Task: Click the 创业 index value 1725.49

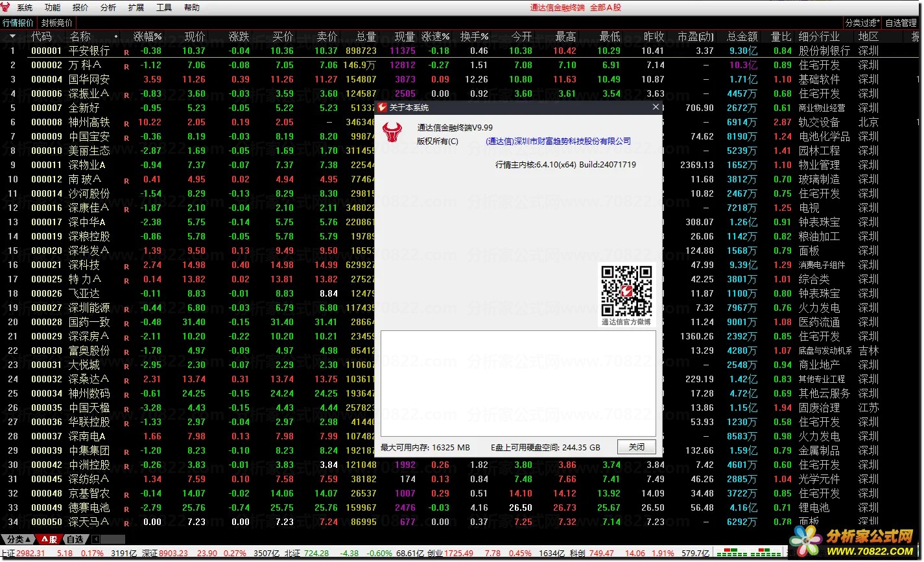Action: [459, 553]
